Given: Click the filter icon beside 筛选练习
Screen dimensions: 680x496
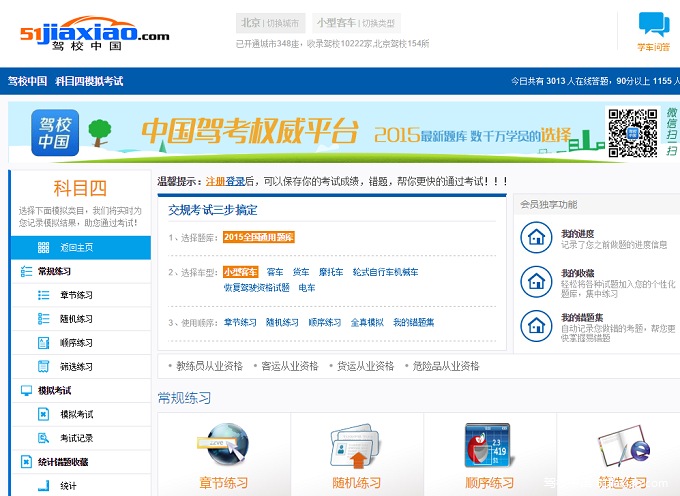Looking at the screenshot, I should (43, 367).
